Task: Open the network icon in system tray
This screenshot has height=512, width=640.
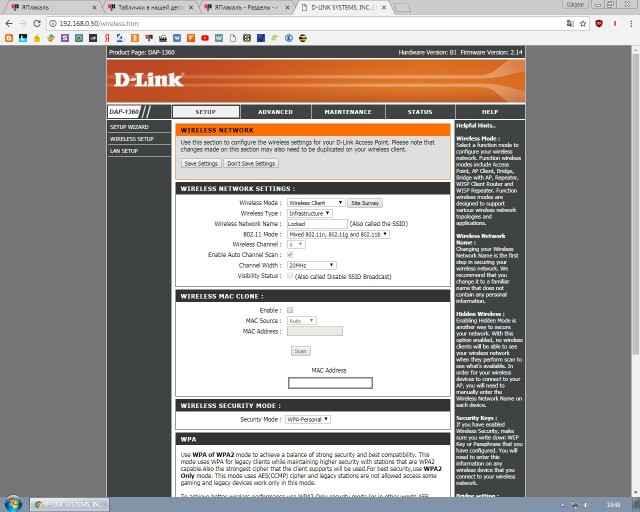Action: tap(575, 505)
